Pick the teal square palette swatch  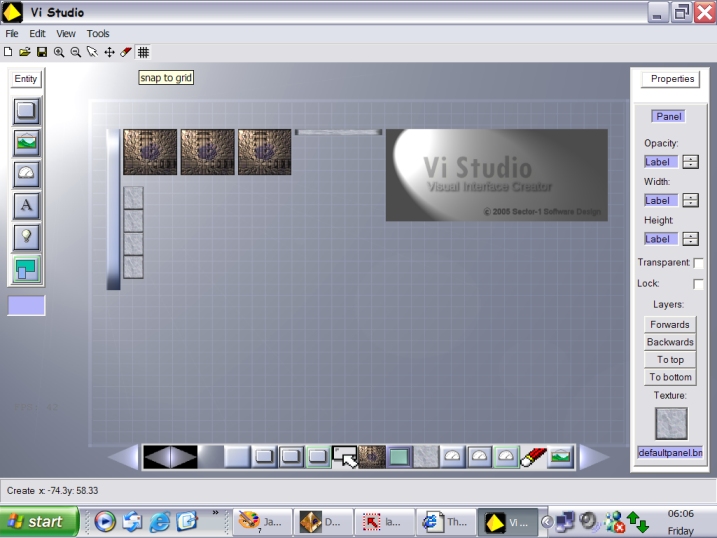click(399, 457)
